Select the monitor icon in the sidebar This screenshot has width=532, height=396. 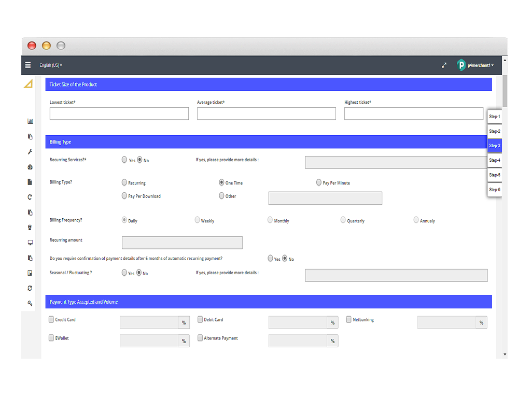[30, 242]
